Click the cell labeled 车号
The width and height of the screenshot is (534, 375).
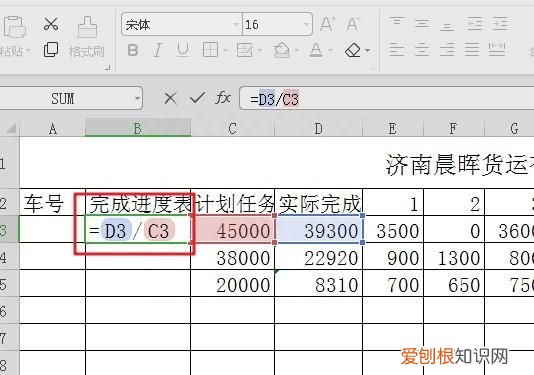point(52,202)
